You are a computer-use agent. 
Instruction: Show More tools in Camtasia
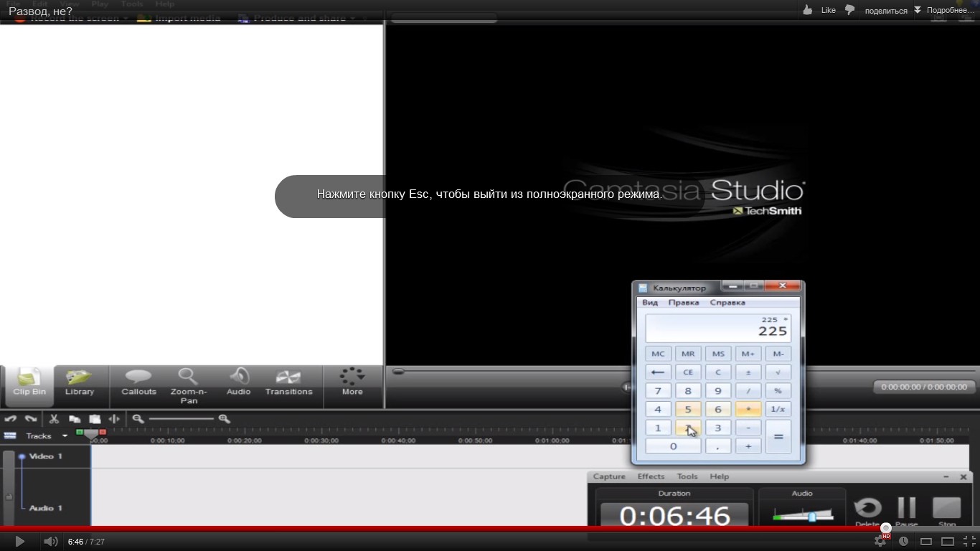pos(352,383)
